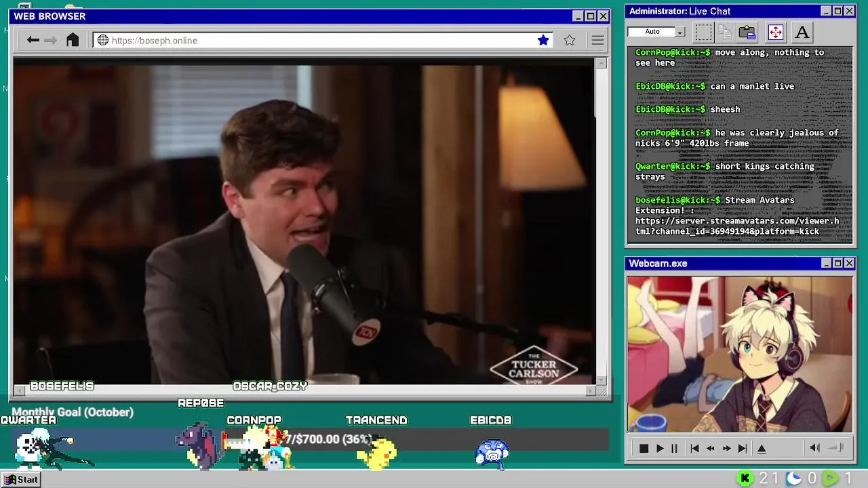Stop playback in Webcam.exe
The image size is (868, 488).
click(x=644, y=448)
